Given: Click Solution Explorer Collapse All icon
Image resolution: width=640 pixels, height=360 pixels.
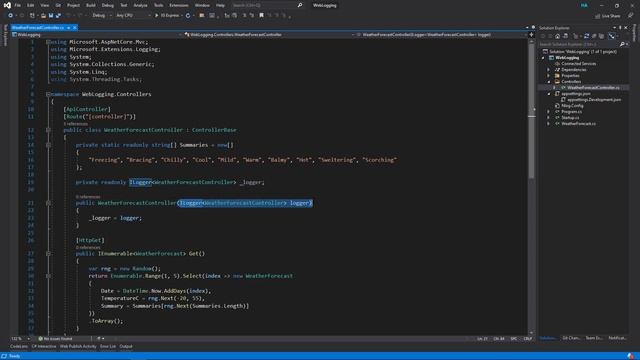Looking at the screenshot, I should pos(594,36).
